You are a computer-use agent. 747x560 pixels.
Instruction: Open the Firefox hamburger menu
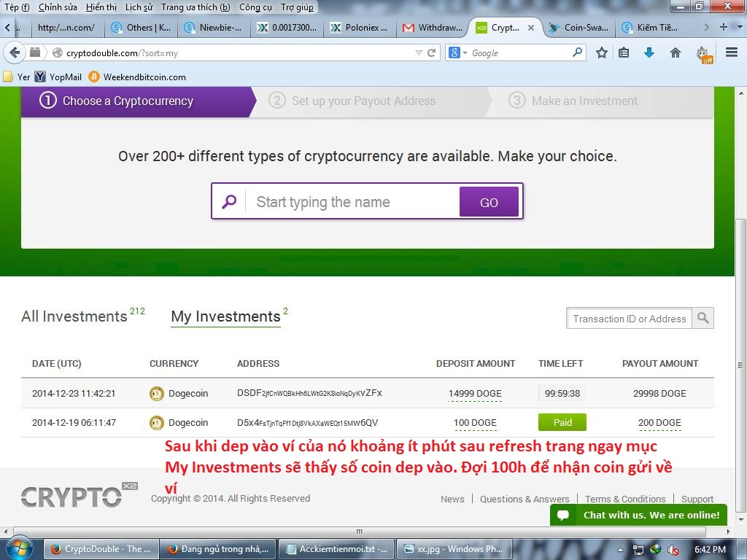[x=731, y=52]
